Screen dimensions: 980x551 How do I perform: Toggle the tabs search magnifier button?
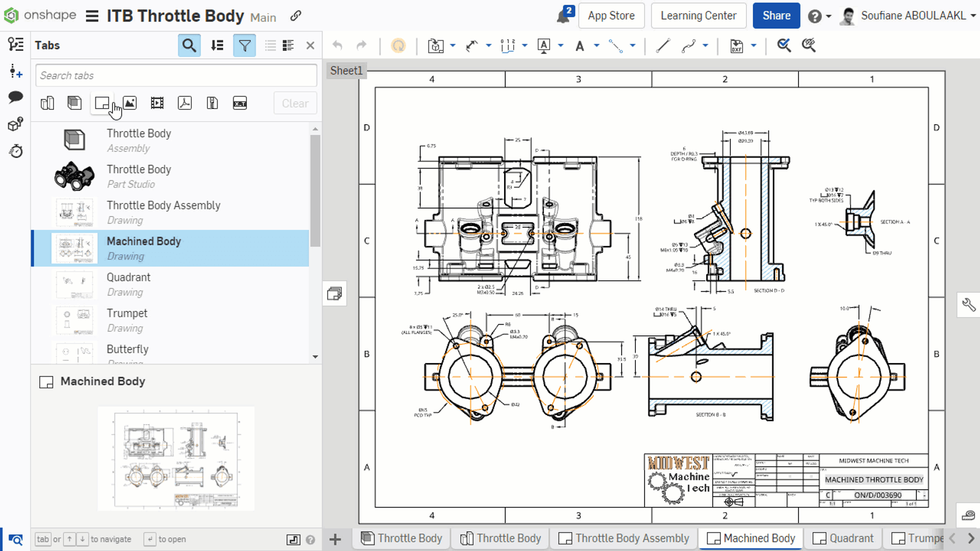(189, 45)
